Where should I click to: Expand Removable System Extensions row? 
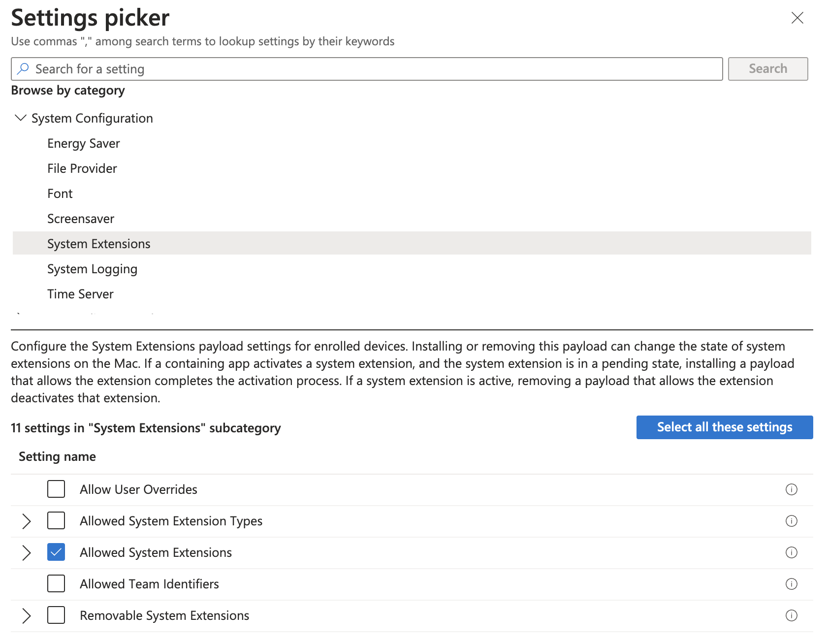(x=27, y=615)
